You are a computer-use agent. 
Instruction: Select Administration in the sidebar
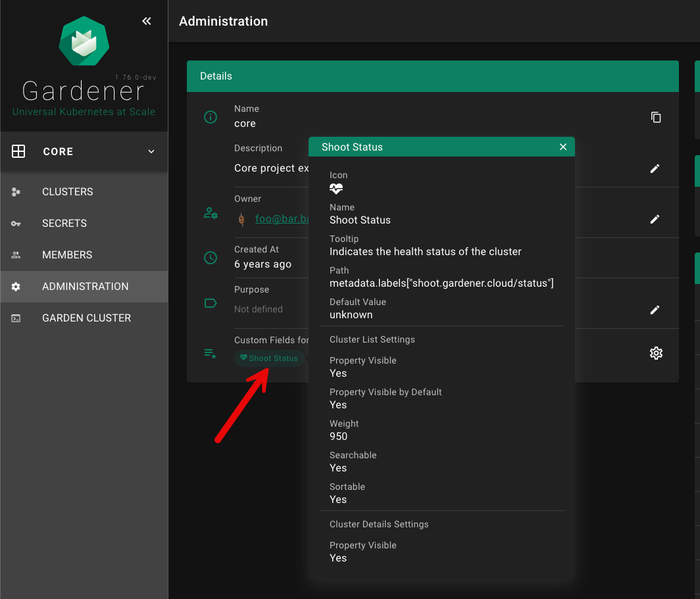pos(85,287)
